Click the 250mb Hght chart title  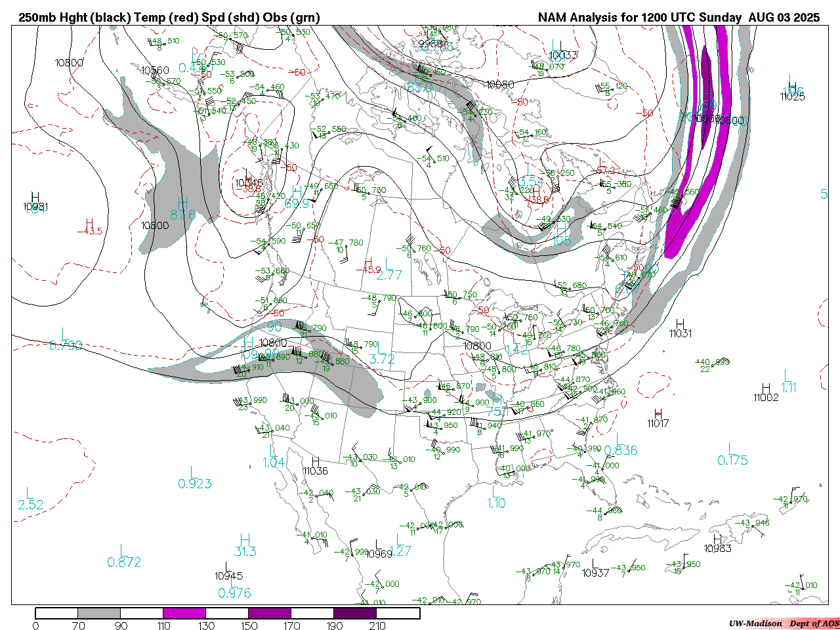169,18
